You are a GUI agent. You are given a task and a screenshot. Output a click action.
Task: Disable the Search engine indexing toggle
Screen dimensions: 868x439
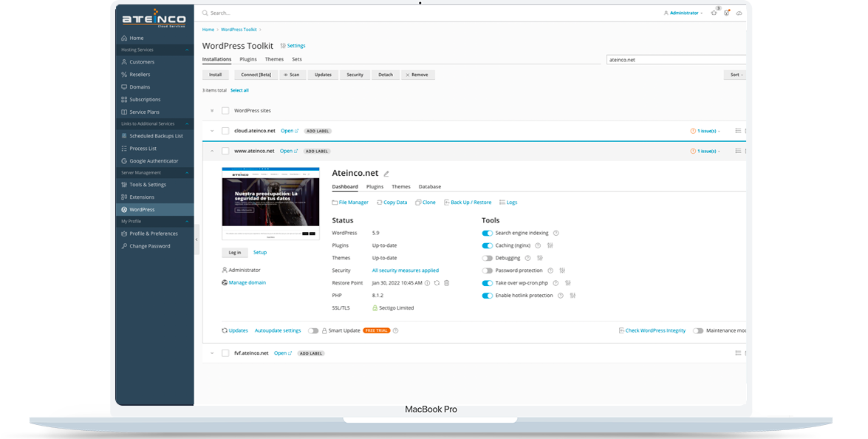(487, 233)
